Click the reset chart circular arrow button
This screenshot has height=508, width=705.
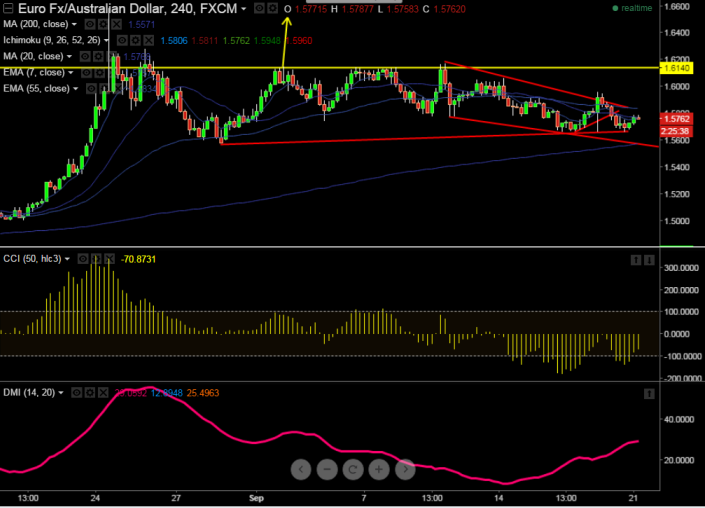pos(353,469)
